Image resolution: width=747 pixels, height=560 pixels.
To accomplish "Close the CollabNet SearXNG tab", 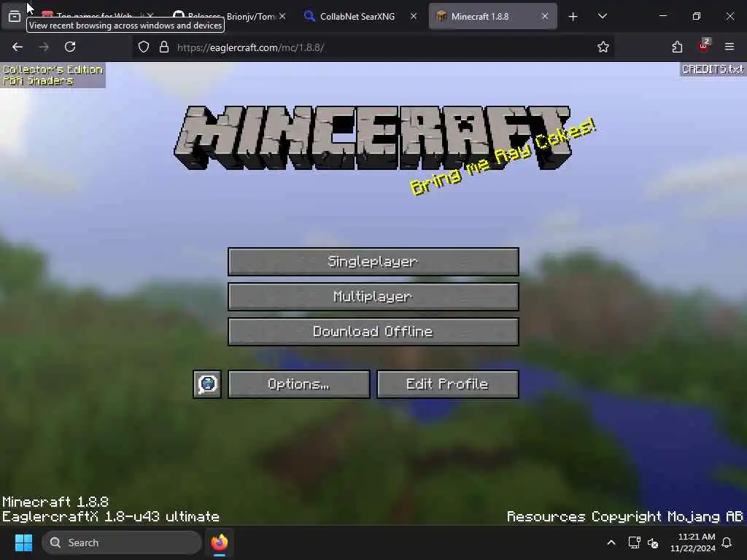I will 414,16.
